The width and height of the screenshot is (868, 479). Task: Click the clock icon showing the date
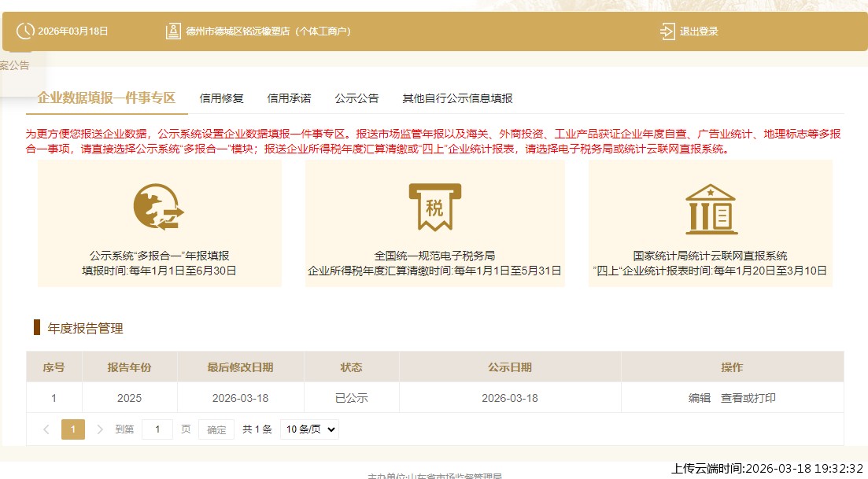24,31
